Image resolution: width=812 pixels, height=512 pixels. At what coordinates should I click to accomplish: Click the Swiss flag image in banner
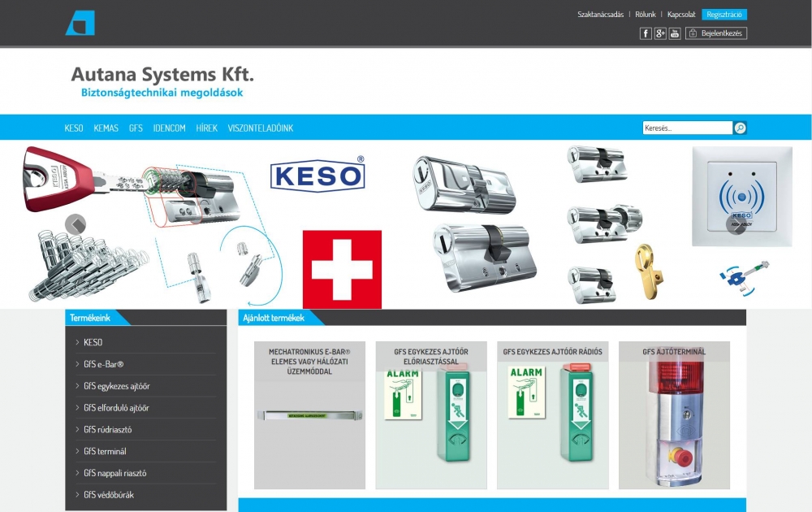(342, 270)
